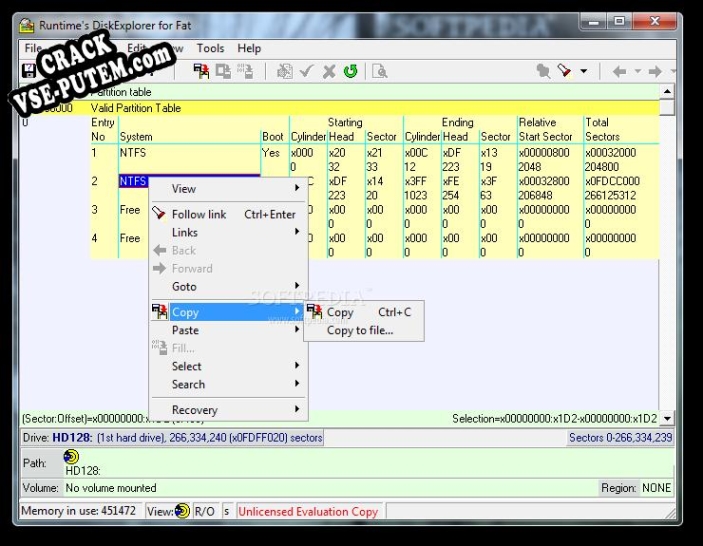The width and height of the screenshot is (703, 546).
Task: Click the flashlight follow link toolbar icon
Action: click(564, 71)
